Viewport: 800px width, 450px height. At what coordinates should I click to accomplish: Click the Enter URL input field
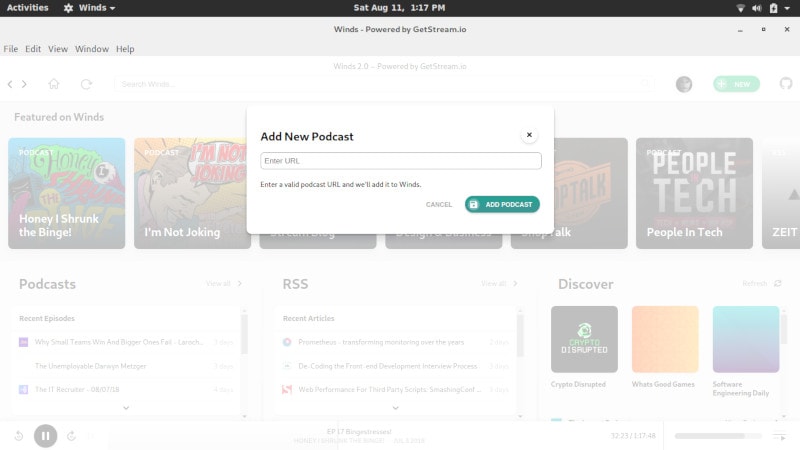pos(401,161)
